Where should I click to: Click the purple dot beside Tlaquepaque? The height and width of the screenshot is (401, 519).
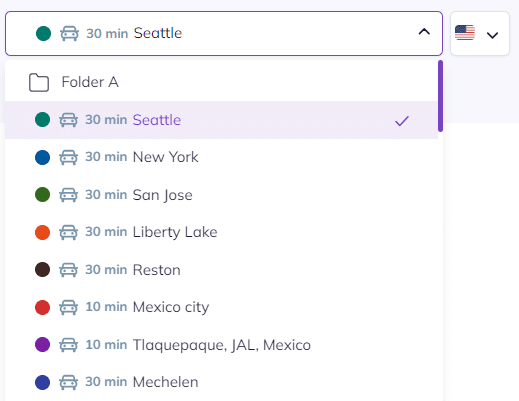pyautogui.click(x=42, y=344)
